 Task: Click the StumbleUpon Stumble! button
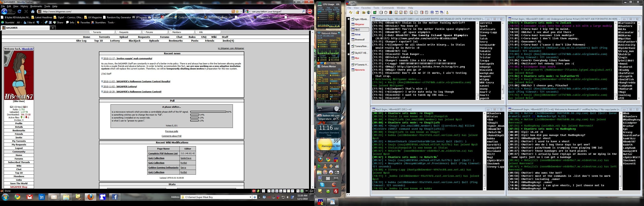8,23
